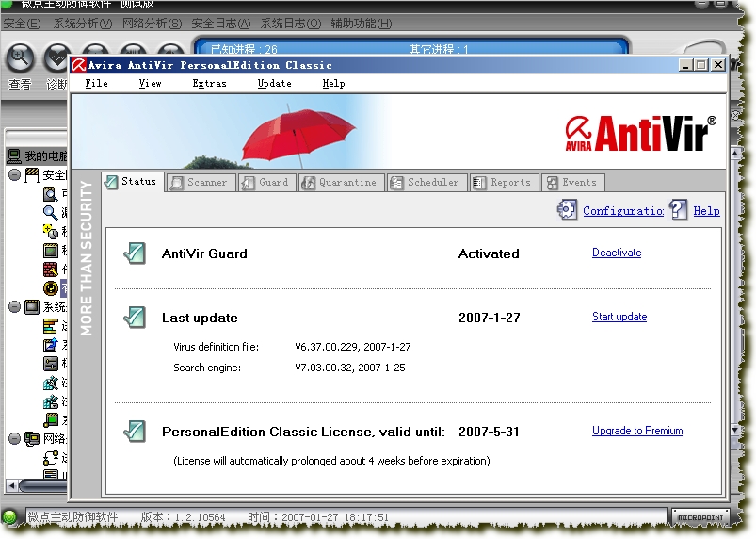Image resolution: width=756 pixels, height=539 pixels.
Task: Switch to the Reports tab
Action: point(505,183)
